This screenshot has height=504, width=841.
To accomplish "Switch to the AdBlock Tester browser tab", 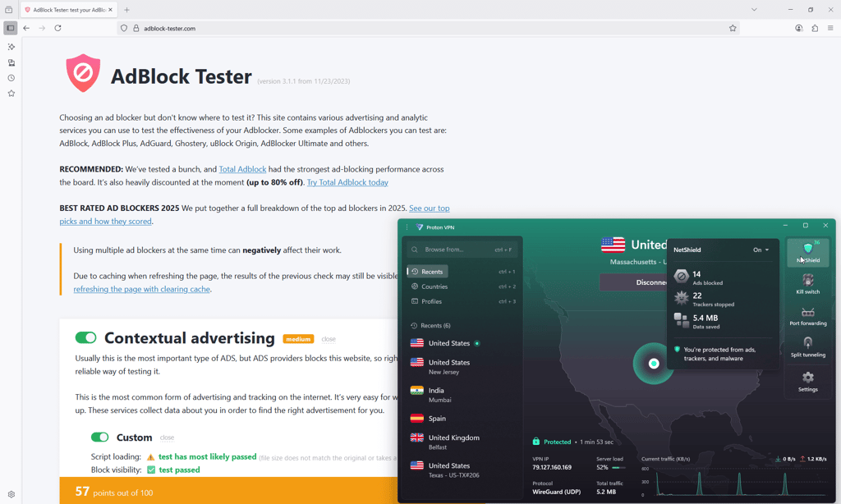I will coord(69,10).
